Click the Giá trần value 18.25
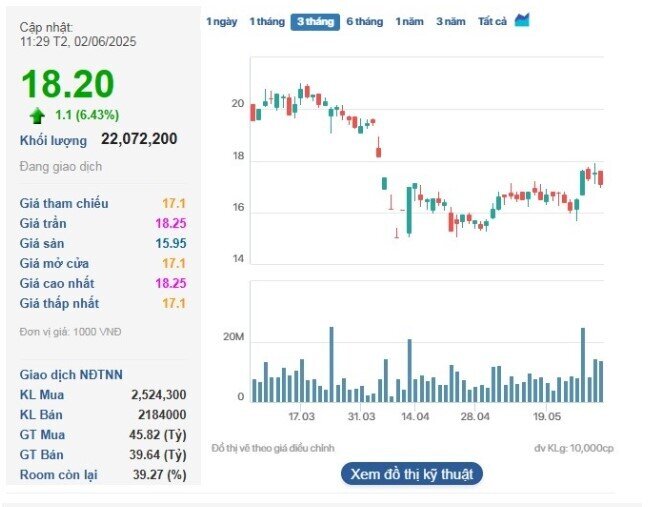The height and width of the screenshot is (507, 650). (x=171, y=223)
